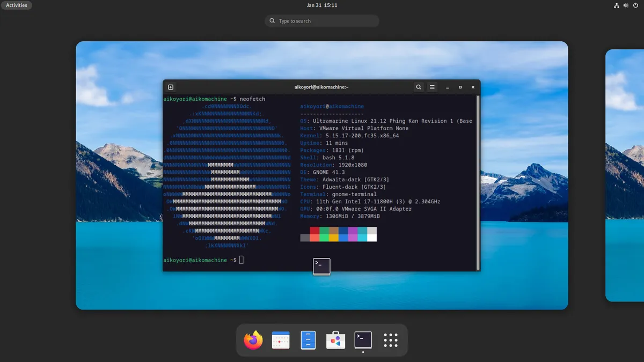Click the running-app indicator dot under the Terminal icon
The image size is (644, 362).
tap(363, 351)
